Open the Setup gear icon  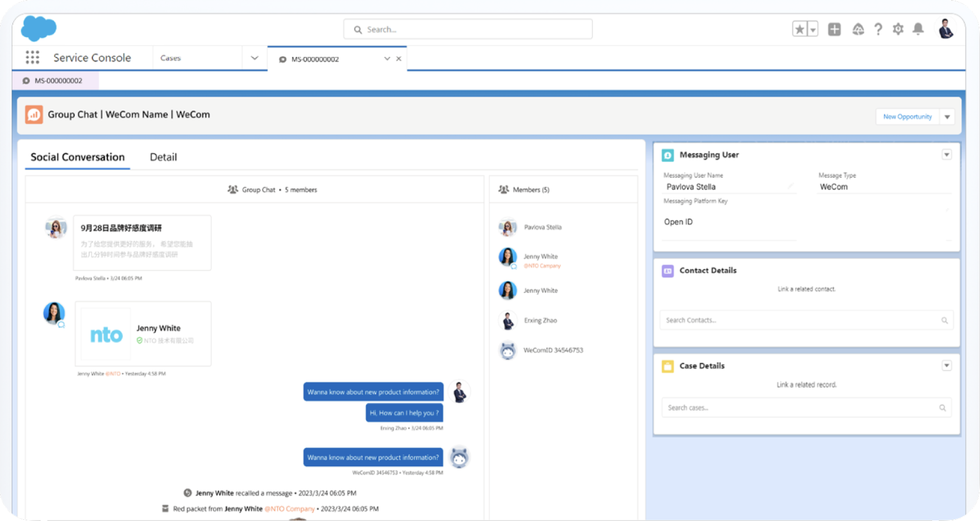tap(898, 29)
